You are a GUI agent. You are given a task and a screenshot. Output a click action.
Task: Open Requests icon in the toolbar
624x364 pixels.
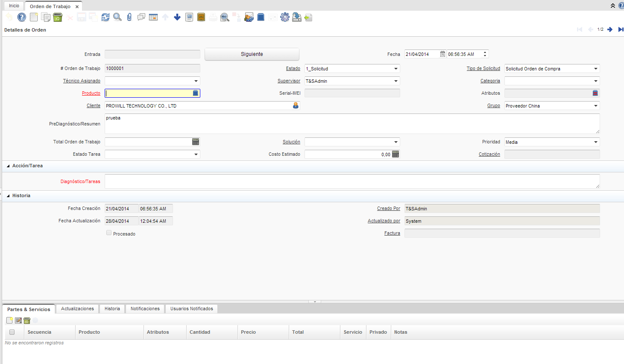(249, 17)
